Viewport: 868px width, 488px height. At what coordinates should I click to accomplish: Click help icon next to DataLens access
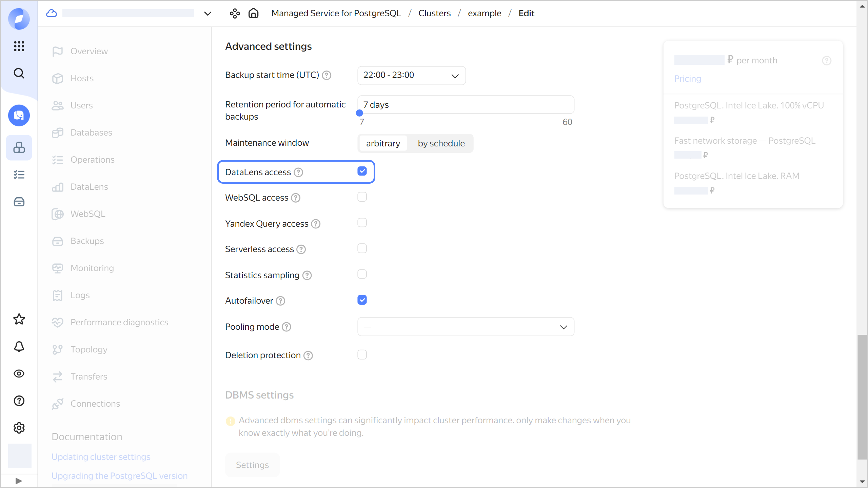click(298, 172)
